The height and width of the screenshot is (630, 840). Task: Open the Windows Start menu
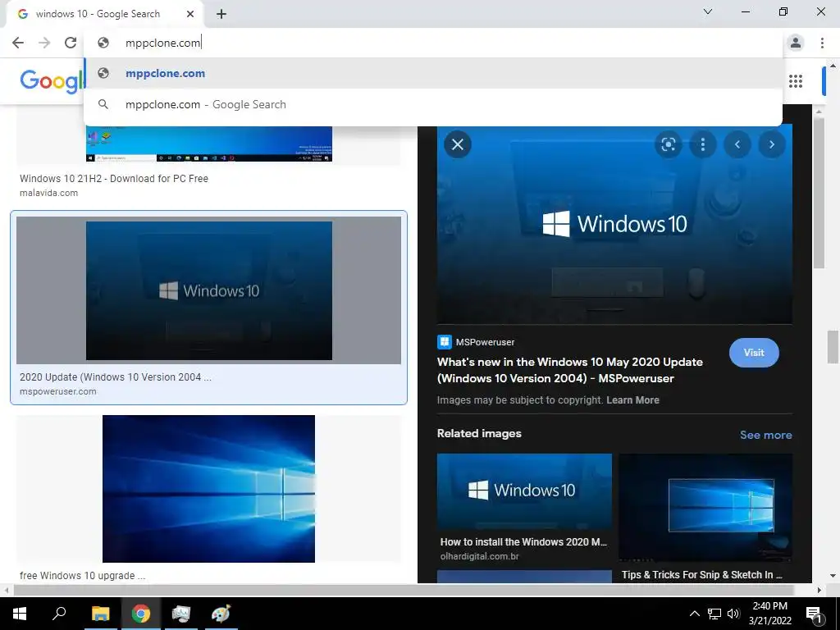[20, 614]
